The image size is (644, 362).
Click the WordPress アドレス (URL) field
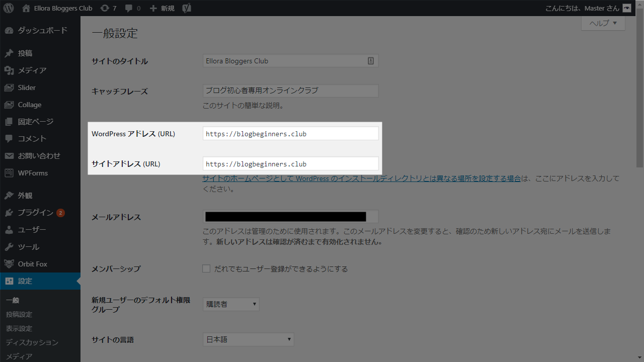(x=290, y=134)
